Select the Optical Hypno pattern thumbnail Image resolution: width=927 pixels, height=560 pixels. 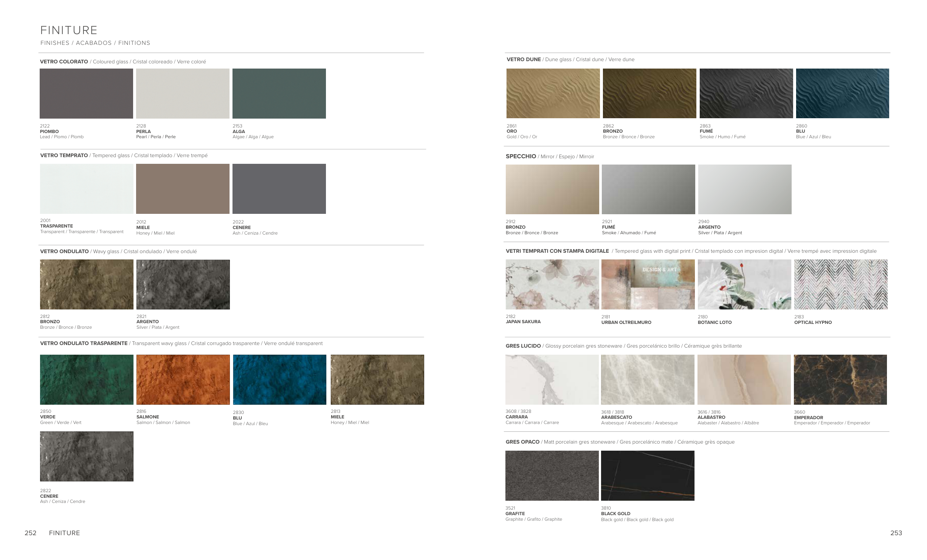[841, 284]
